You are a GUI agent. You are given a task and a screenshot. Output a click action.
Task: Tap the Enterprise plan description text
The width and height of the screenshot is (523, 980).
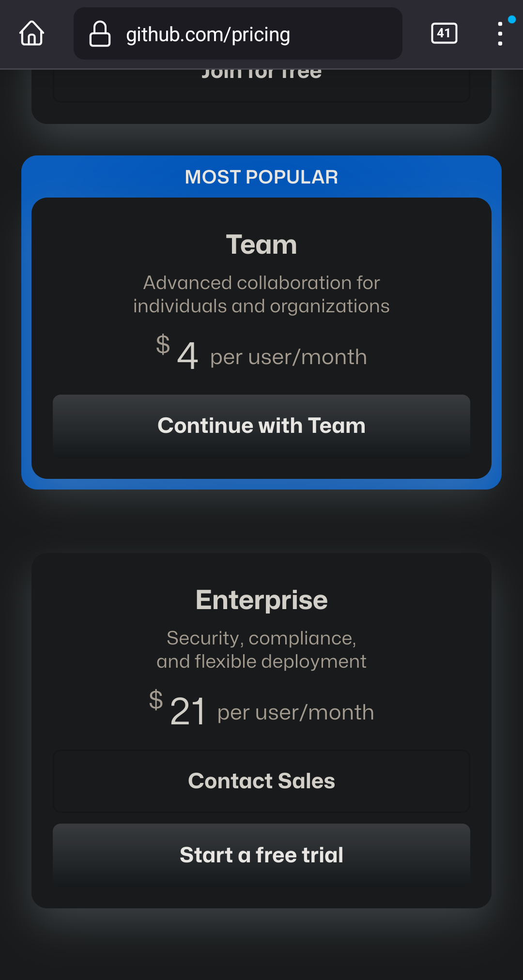point(261,649)
